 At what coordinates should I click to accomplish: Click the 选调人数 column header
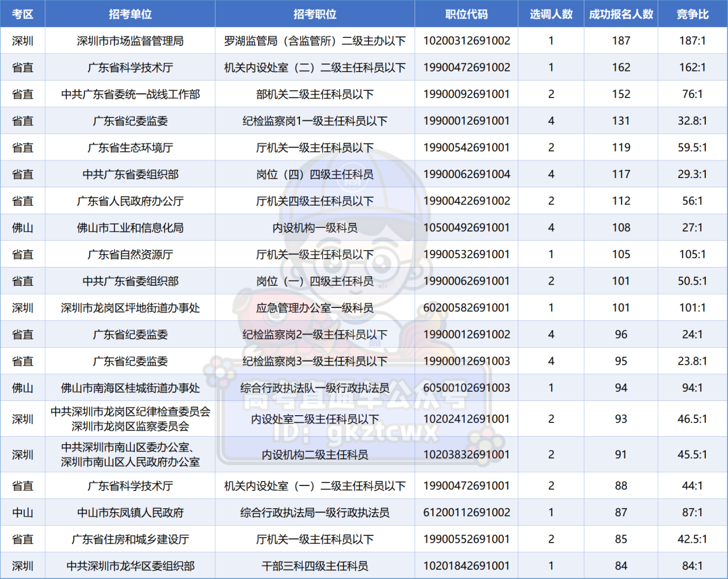551,14
